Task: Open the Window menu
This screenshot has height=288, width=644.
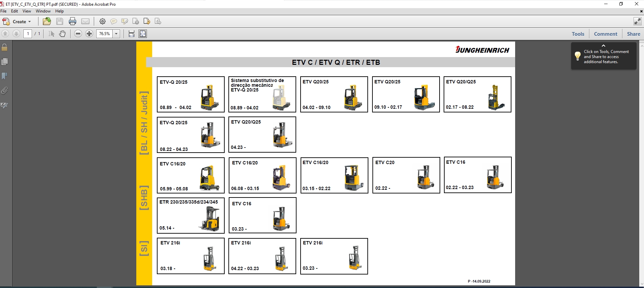Action: (43, 11)
